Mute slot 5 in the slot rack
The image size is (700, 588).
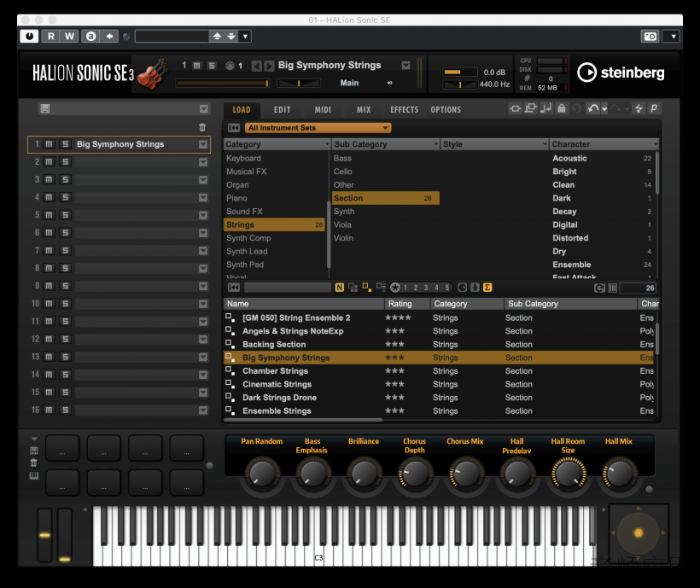tap(50, 215)
